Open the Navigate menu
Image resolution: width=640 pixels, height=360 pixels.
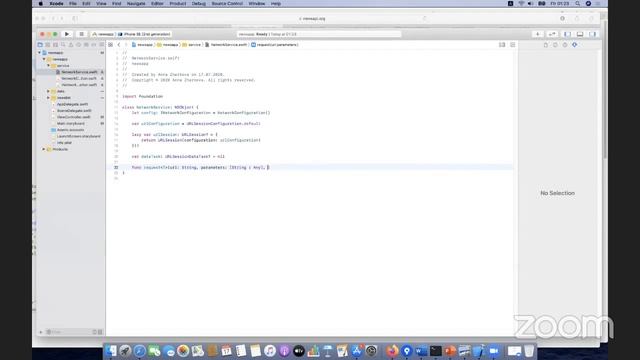point(136,4)
